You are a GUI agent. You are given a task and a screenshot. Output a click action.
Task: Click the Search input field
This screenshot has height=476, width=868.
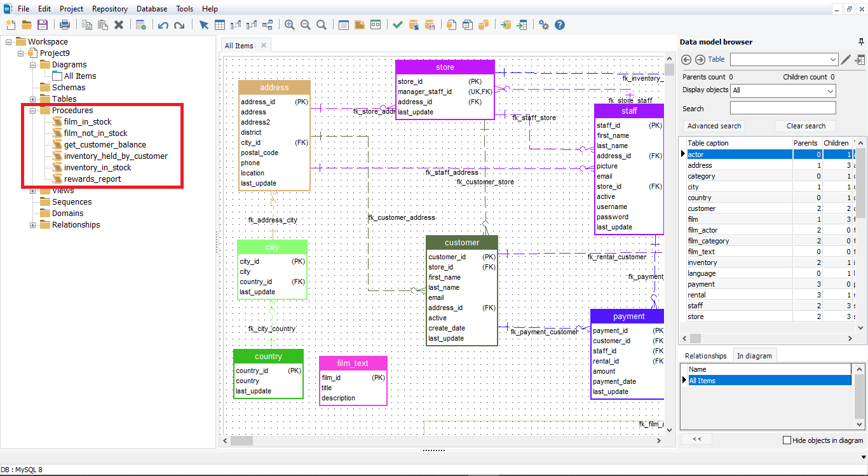783,108
